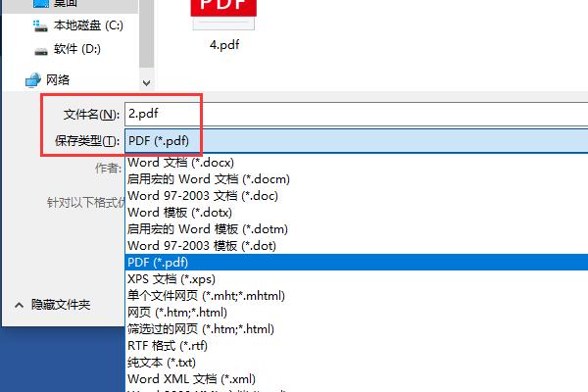Pick Word 97-2003 文档 (*.doc) option
The width and height of the screenshot is (588, 392).
202,195
